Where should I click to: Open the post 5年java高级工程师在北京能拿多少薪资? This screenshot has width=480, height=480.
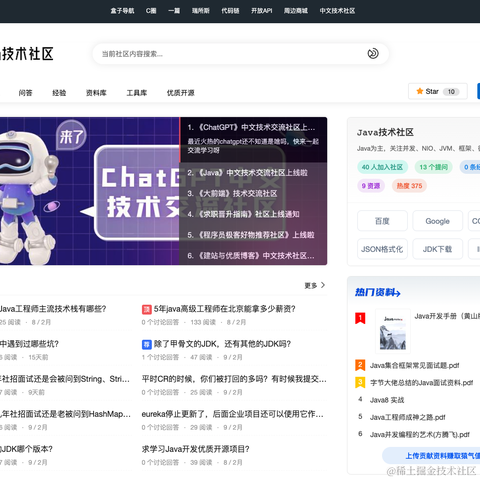(x=225, y=309)
